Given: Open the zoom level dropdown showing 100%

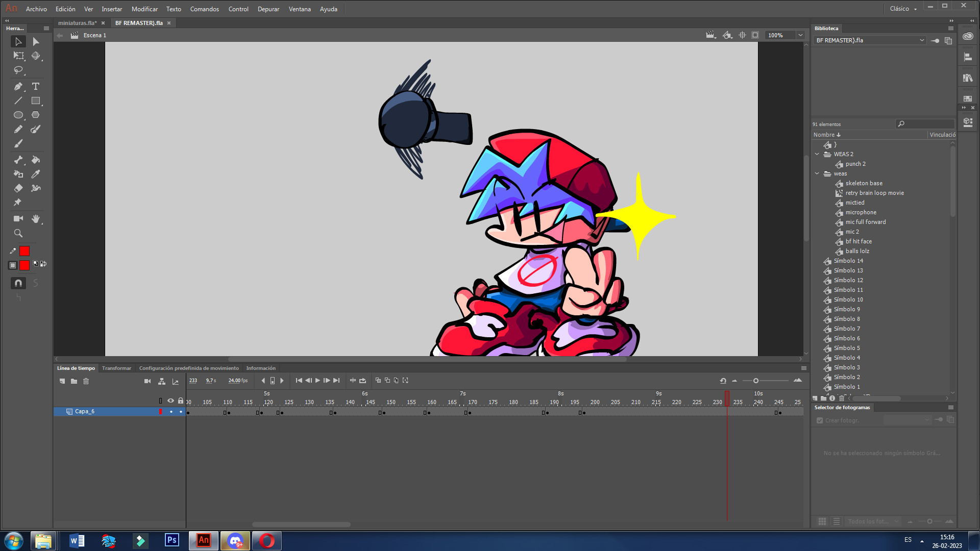Looking at the screenshot, I should point(799,35).
